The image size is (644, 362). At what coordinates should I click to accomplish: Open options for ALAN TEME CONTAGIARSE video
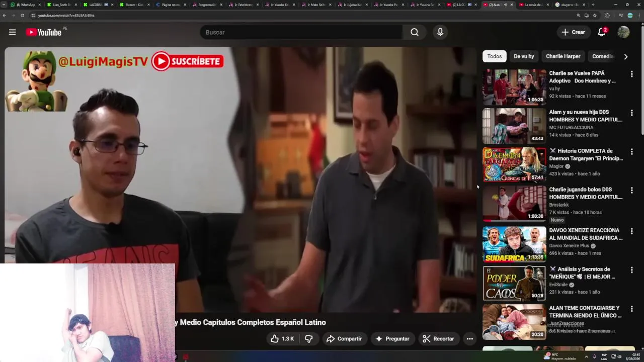(631, 309)
